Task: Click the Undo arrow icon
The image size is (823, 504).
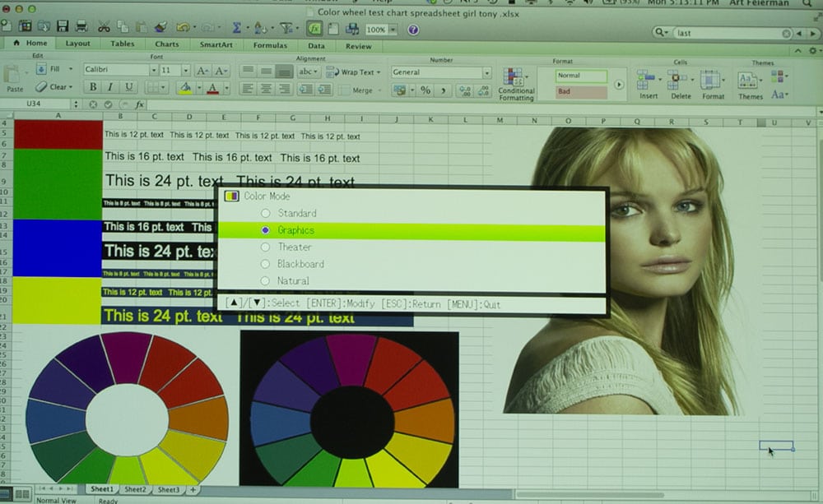Action: [x=182, y=27]
